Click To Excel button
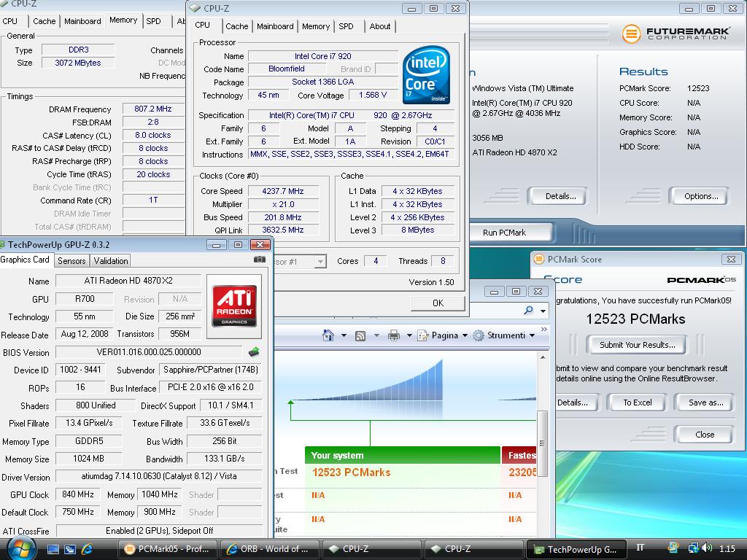This screenshot has height=560, width=747. coord(637,402)
